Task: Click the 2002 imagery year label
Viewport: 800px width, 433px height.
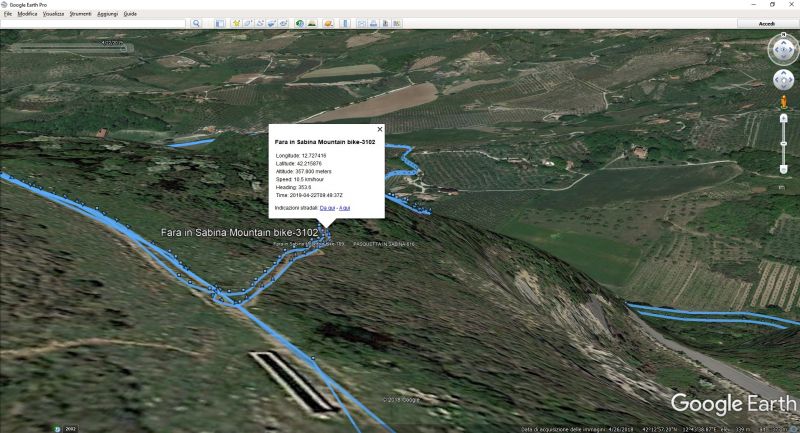Action: pos(70,429)
